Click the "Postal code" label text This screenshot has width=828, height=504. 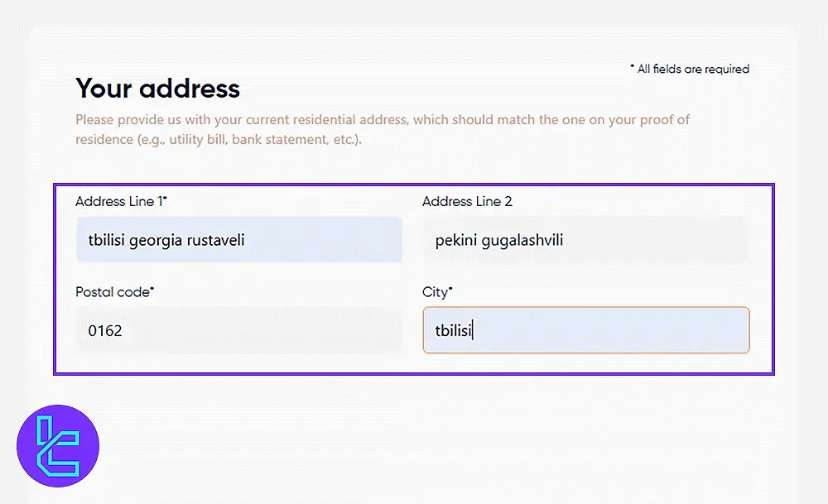pyautogui.click(x=112, y=292)
